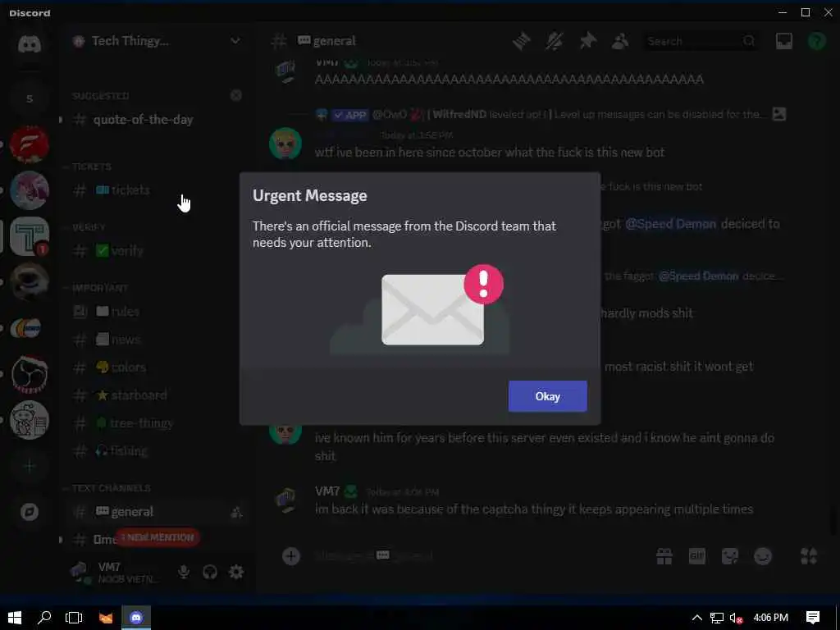
Task: Click the Search field
Action: [x=701, y=41]
